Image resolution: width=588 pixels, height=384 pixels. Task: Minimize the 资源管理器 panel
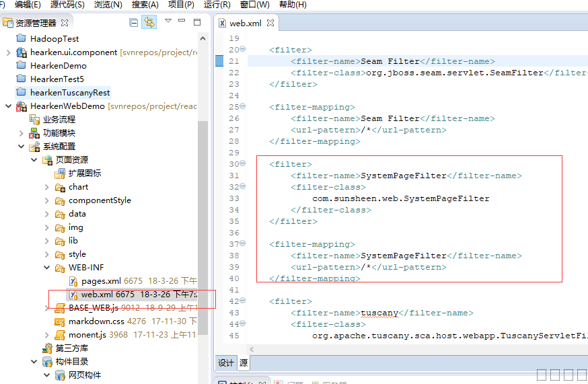[182, 22]
